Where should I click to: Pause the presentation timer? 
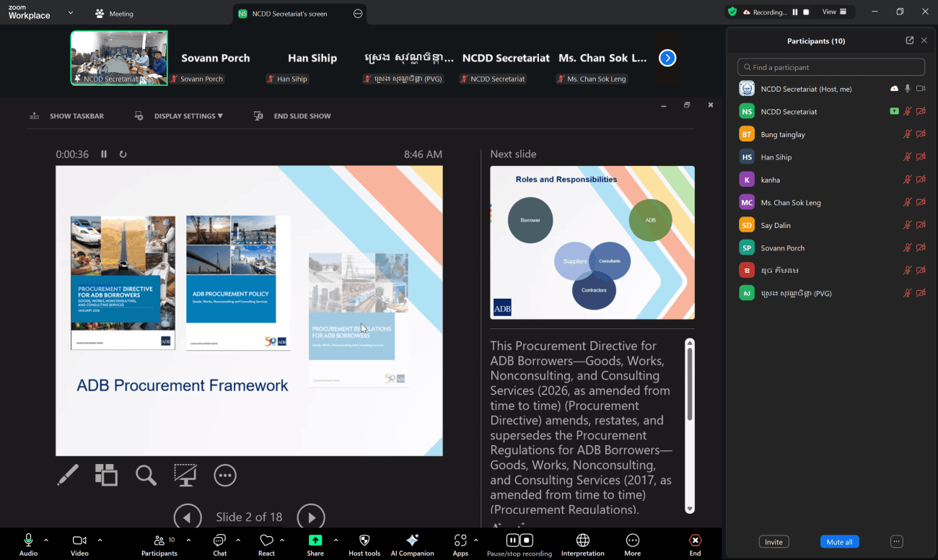104,154
